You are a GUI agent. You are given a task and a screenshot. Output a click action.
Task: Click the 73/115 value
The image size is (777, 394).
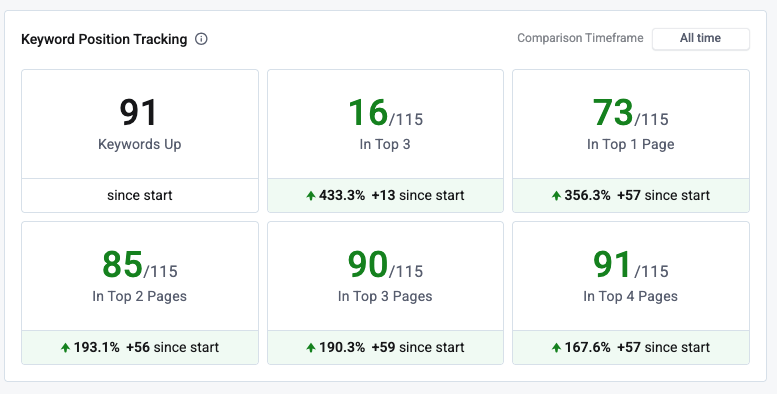tap(630, 113)
